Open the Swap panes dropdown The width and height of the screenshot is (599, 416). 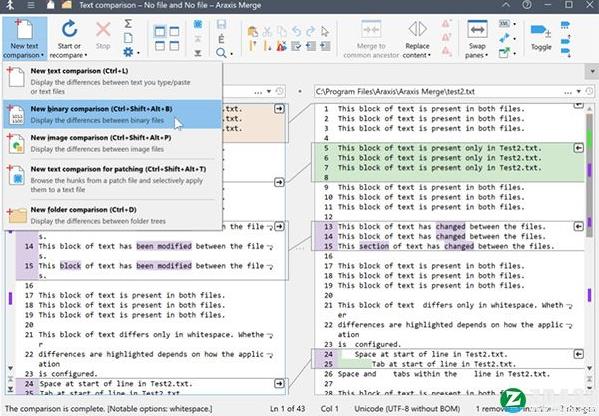tap(486, 55)
